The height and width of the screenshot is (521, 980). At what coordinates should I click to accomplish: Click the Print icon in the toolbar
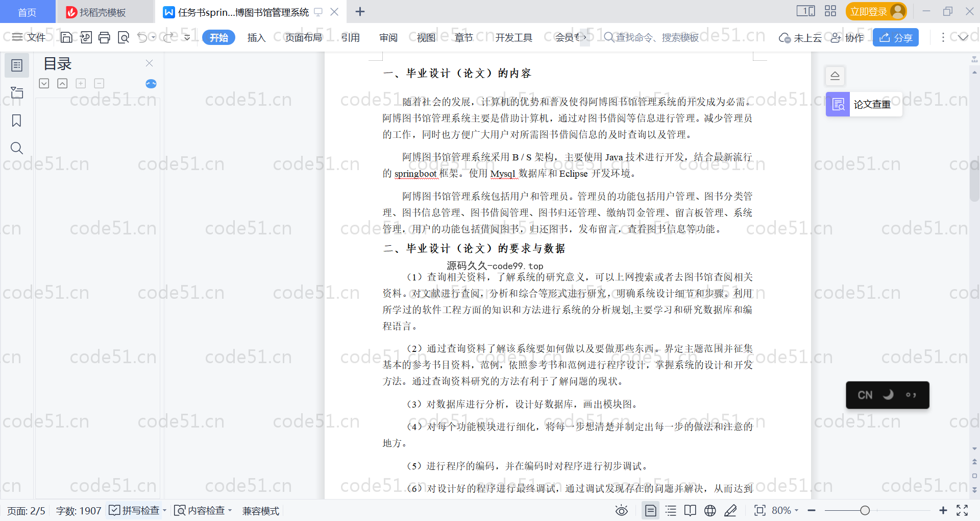point(104,37)
